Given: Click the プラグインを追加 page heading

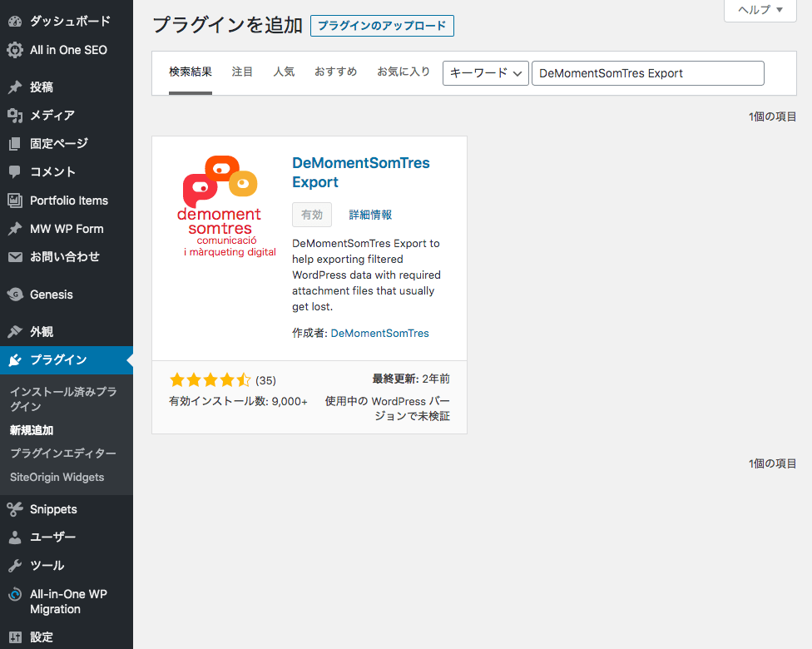Looking at the screenshot, I should 227,26.
